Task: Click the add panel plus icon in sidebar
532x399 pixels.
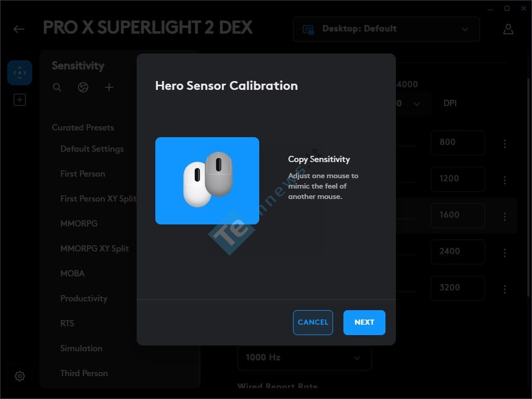Action: tap(20, 100)
